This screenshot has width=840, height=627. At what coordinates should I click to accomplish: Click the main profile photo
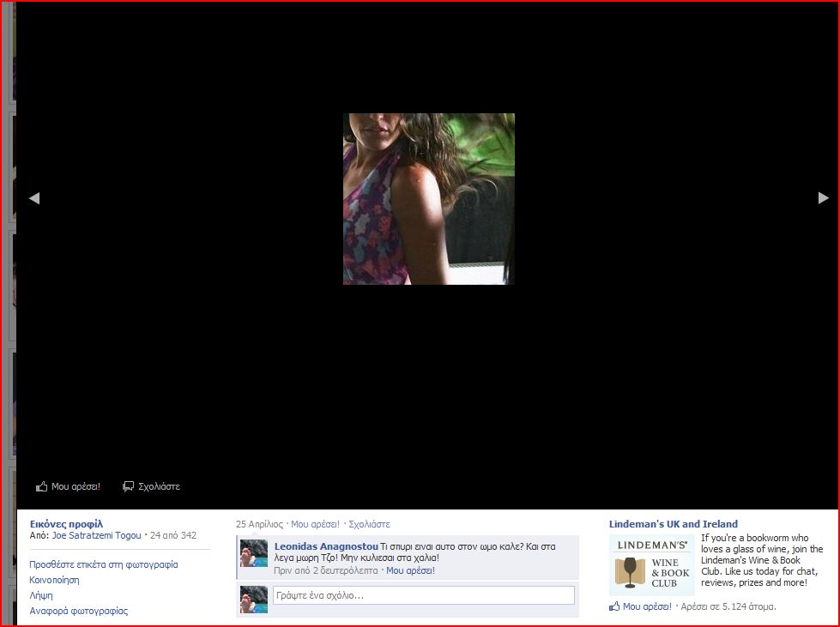[428, 199]
